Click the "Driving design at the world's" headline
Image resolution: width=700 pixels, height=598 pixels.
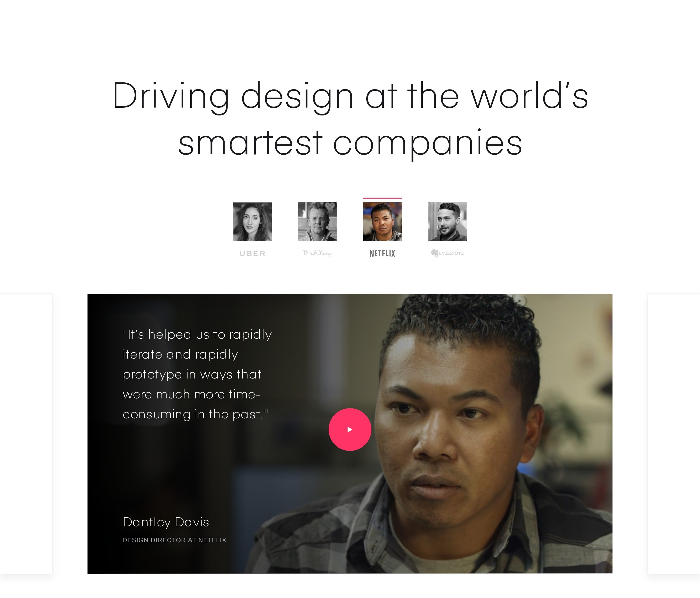coord(350,96)
